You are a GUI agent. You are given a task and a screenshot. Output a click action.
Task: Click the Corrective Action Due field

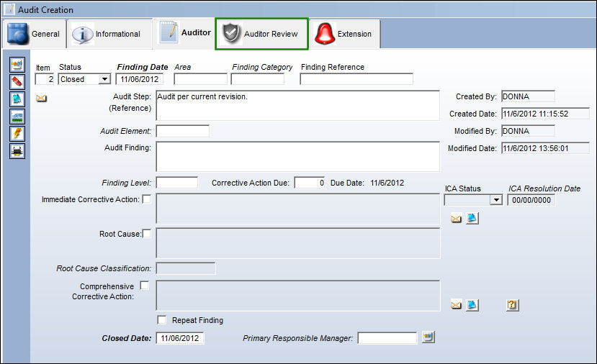tap(310, 183)
